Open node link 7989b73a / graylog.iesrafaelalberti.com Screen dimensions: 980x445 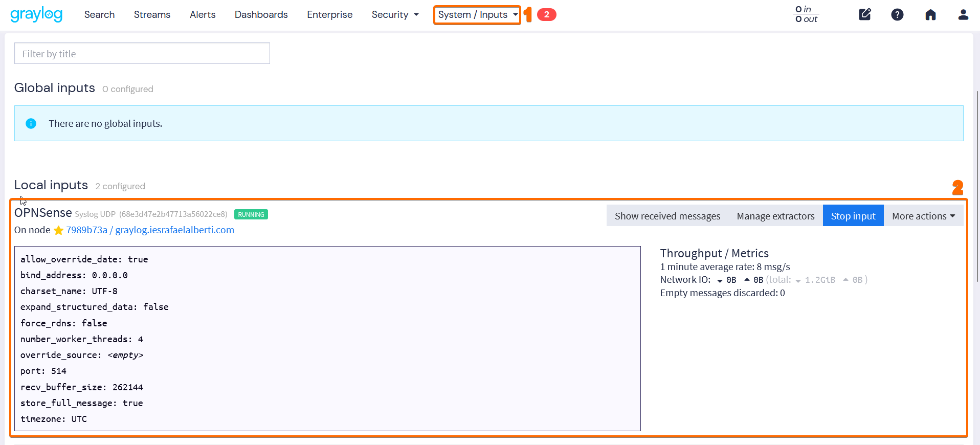(150, 230)
